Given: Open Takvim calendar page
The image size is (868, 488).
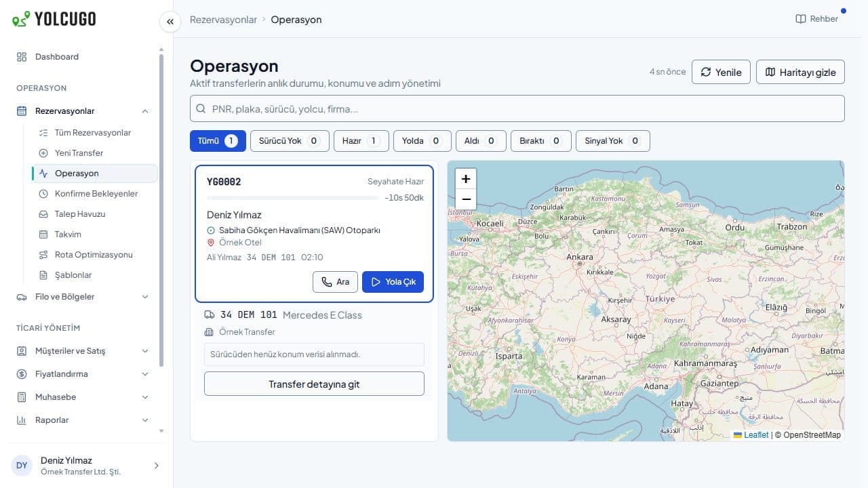Looking at the screenshot, I should (68, 235).
